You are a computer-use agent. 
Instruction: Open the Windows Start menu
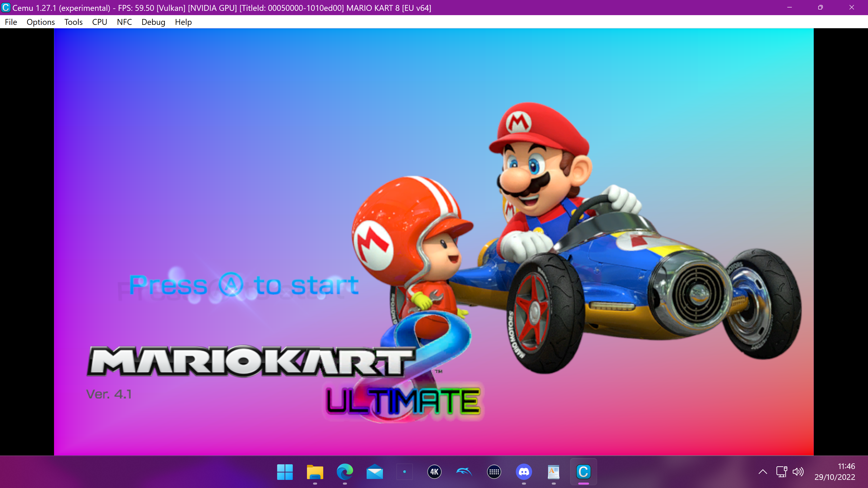(285, 472)
